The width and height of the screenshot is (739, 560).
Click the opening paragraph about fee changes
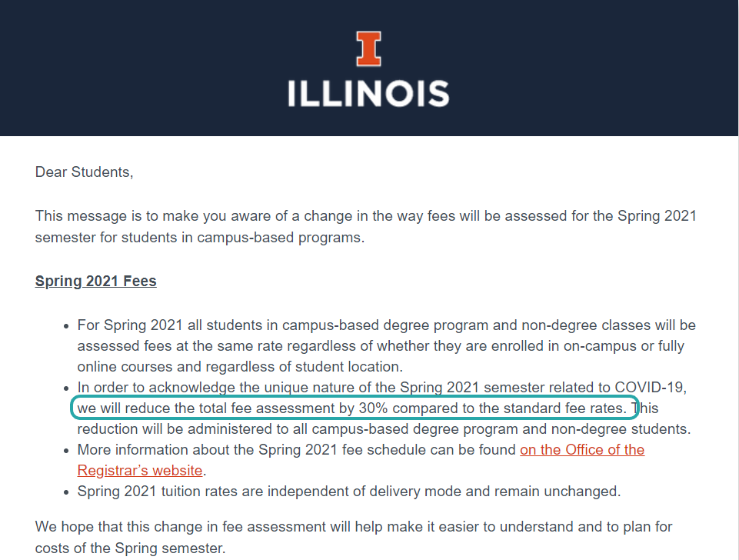(366, 227)
